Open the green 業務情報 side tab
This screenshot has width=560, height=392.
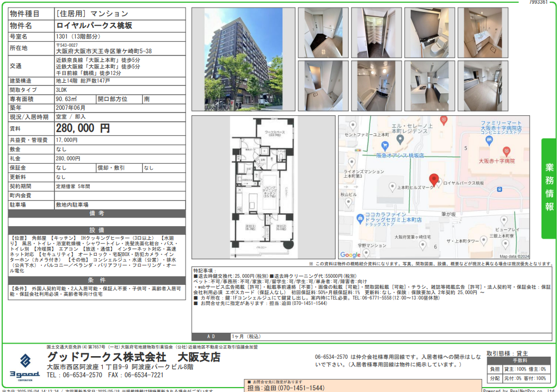[550, 189]
